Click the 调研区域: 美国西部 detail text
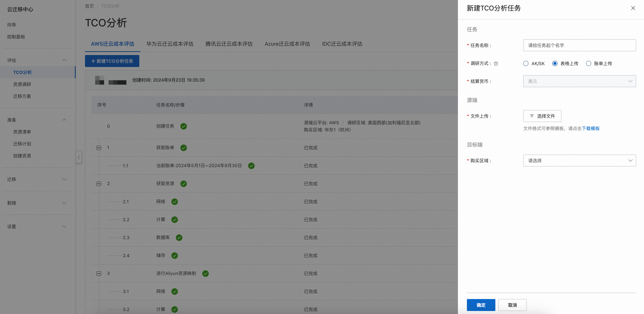Image resolution: width=644 pixels, height=314 pixels. [x=384, y=123]
